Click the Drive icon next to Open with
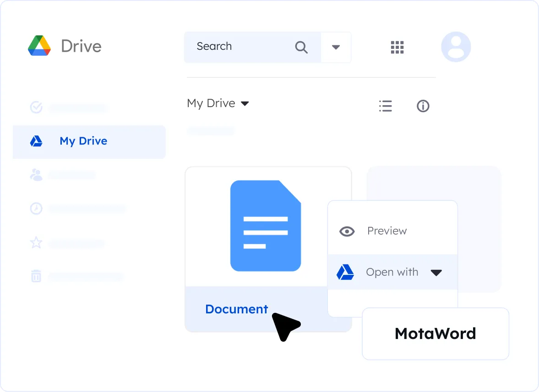This screenshot has height=392, width=539. (x=345, y=272)
